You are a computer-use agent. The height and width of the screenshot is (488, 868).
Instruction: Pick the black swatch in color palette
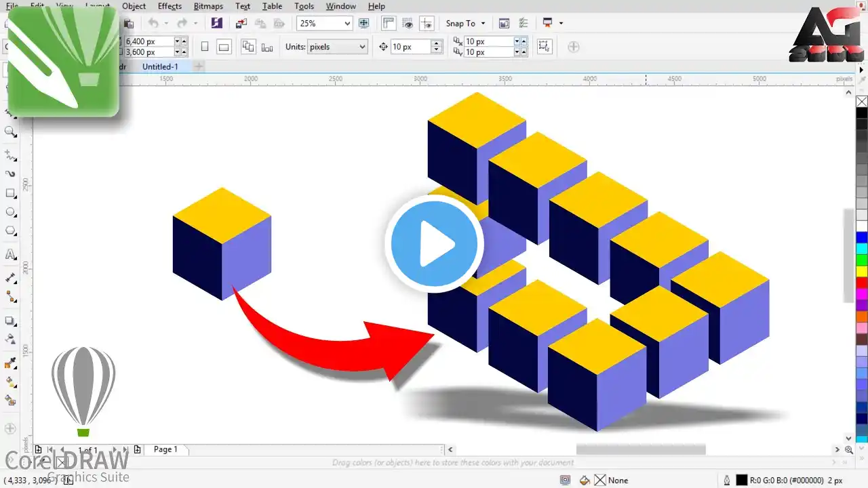click(861, 113)
